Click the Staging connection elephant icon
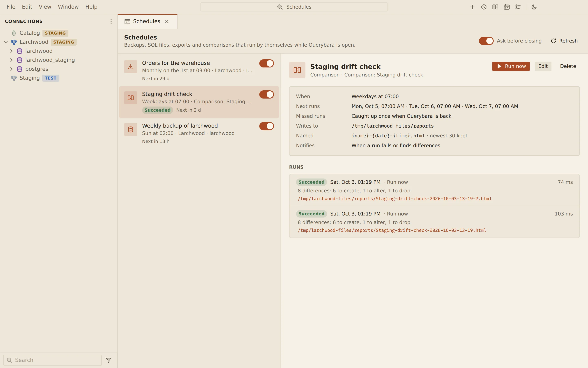Image resolution: width=588 pixels, height=368 pixels. pyautogui.click(x=14, y=78)
